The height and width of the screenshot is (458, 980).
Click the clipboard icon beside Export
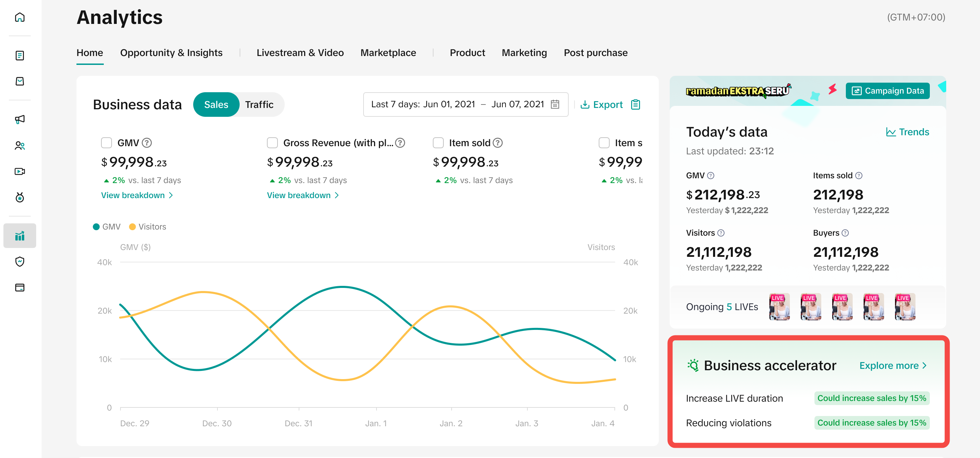[635, 104]
